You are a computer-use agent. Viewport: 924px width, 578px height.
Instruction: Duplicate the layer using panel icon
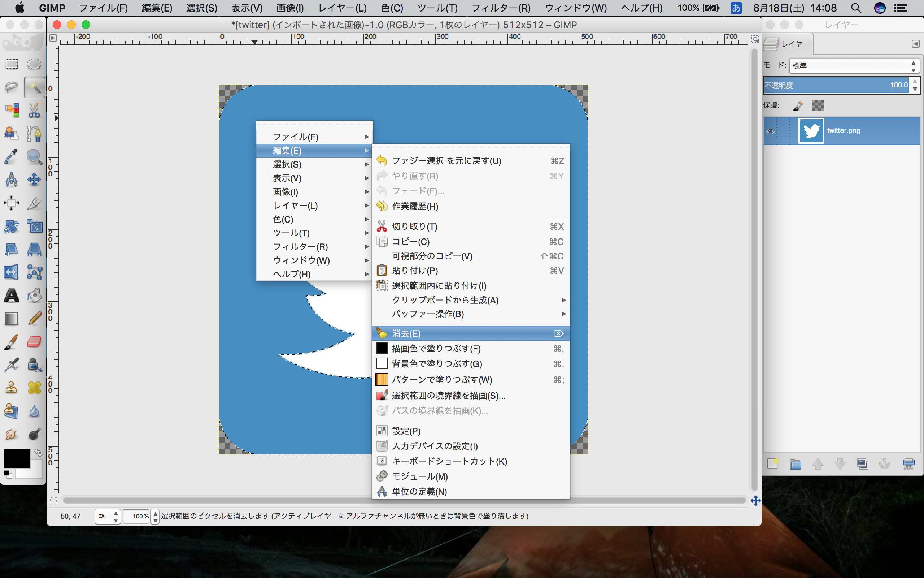863,464
